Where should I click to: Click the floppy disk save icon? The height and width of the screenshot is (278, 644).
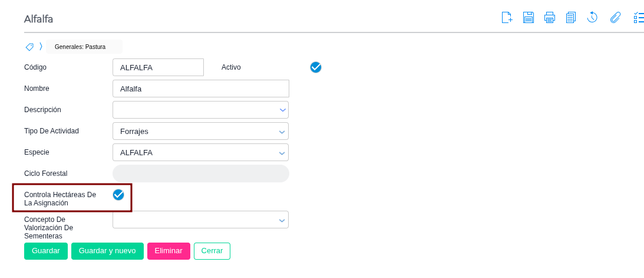tap(528, 18)
